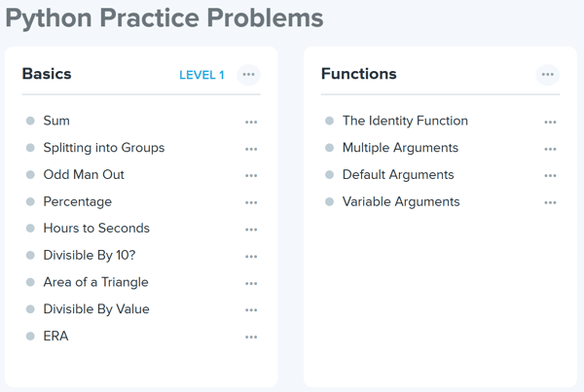
Task: Open the Basics section more options icon
Action: [x=248, y=75]
